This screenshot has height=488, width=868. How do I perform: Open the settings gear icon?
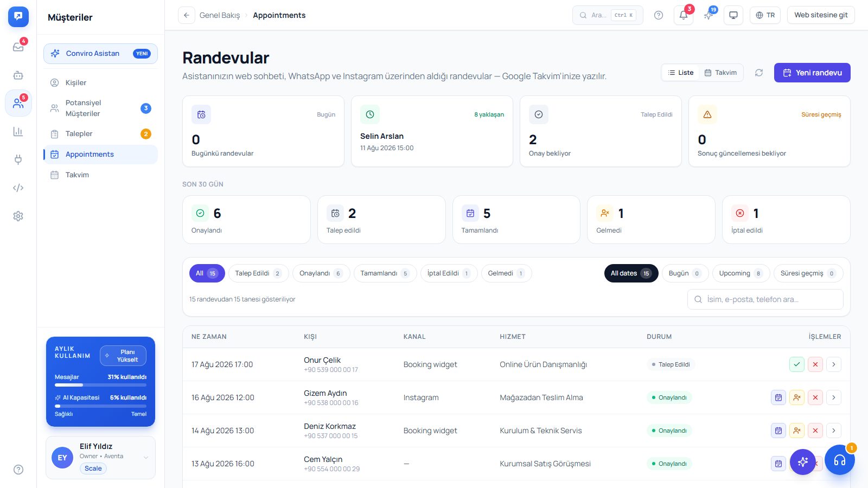coord(18,216)
